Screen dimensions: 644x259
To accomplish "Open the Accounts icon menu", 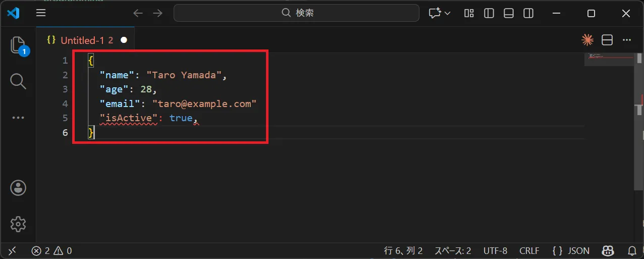I will click(18, 188).
